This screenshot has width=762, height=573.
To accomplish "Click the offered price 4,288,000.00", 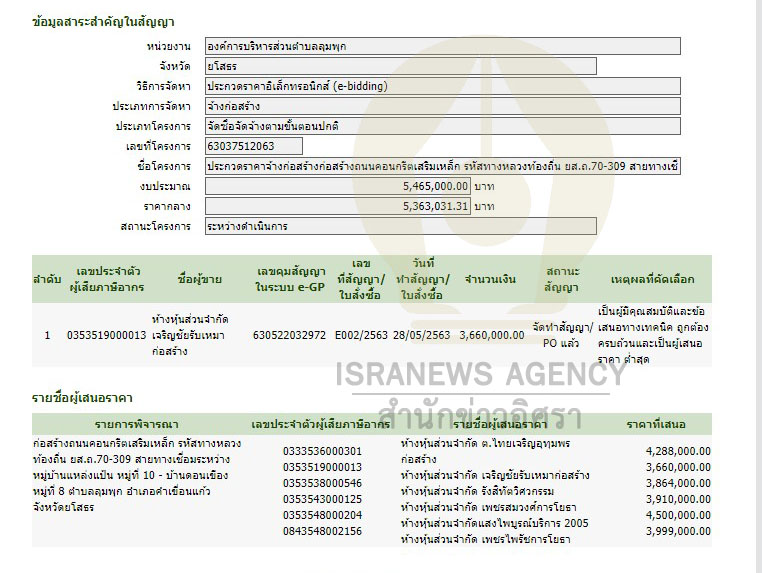I will (x=678, y=451).
